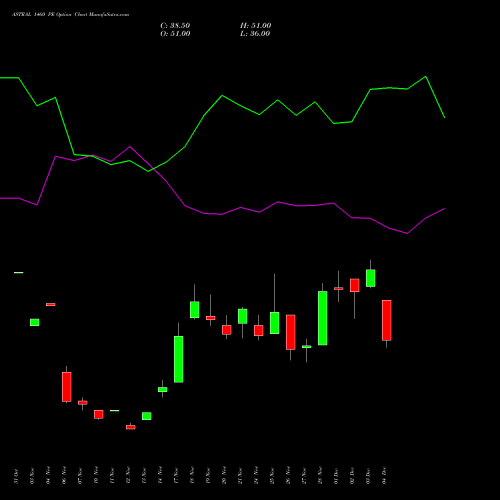
Task: Select the tall green candle for 28 Nov
Action: (323, 318)
